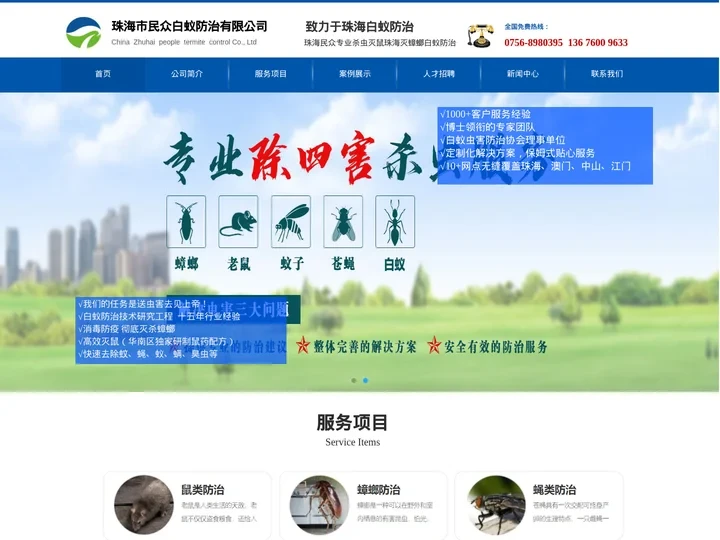Click the 蟑螂 label under cockroach icon
720x540 pixels.
(186, 264)
